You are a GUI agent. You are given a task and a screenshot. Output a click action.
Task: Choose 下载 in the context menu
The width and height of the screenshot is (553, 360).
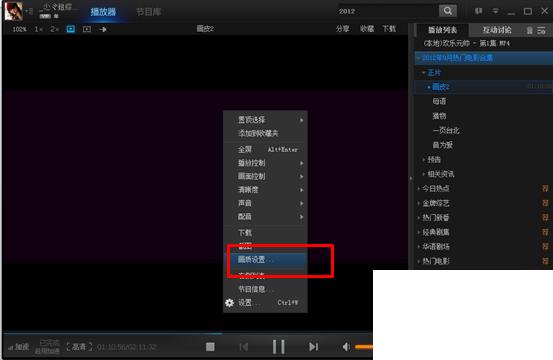pos(266,233)
